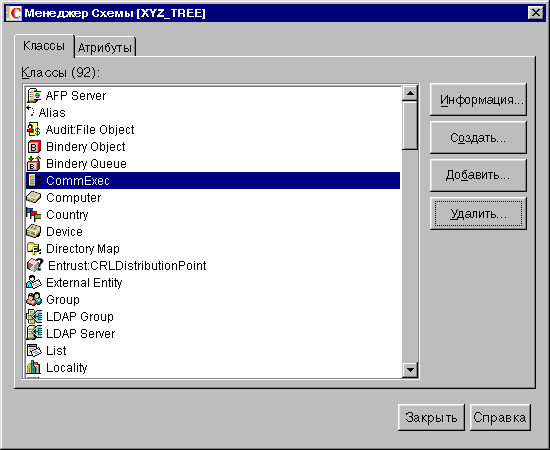Viewport: 550px width, 450px height.
Task: Click the Alias class icon
Action: click(31, 112)
